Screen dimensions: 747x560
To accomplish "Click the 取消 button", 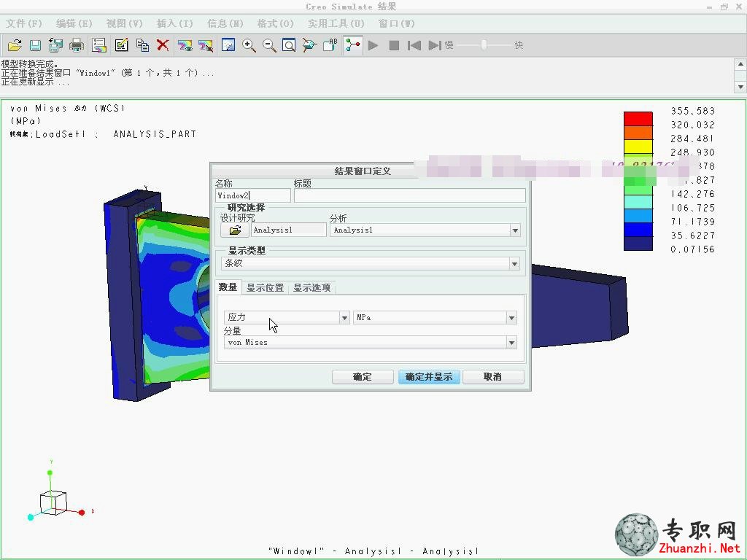I will coord(493,377).
